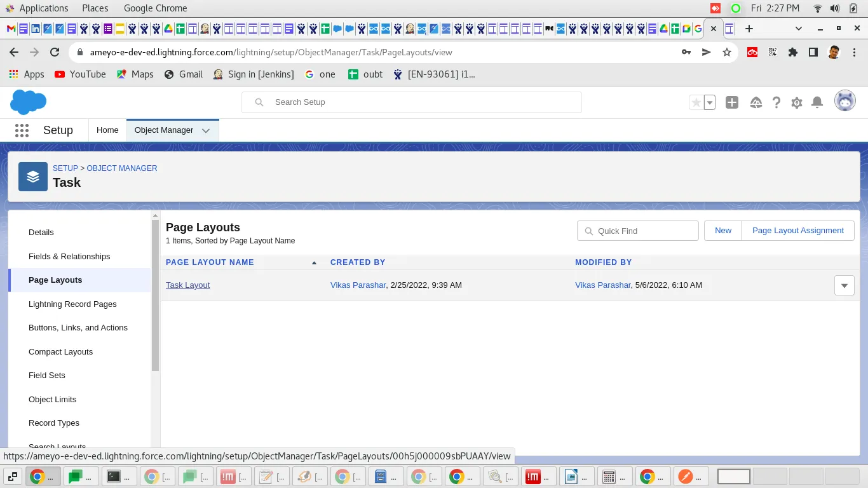Viewport: 868px width, 488px height.
Task: Switch to the Home tab
Action: [107, 130]
